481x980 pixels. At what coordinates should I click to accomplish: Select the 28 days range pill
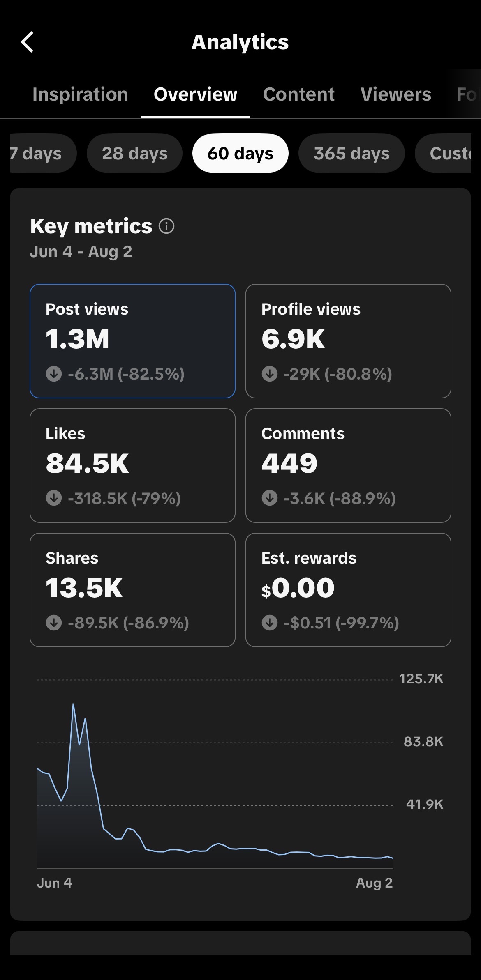point(134,153)
